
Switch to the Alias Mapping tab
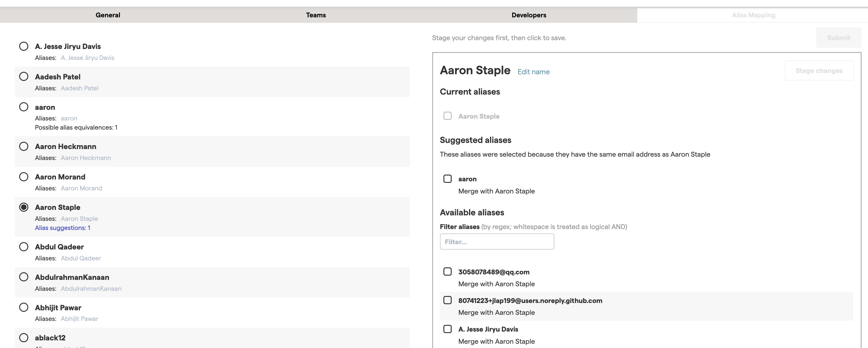point(754,15)
